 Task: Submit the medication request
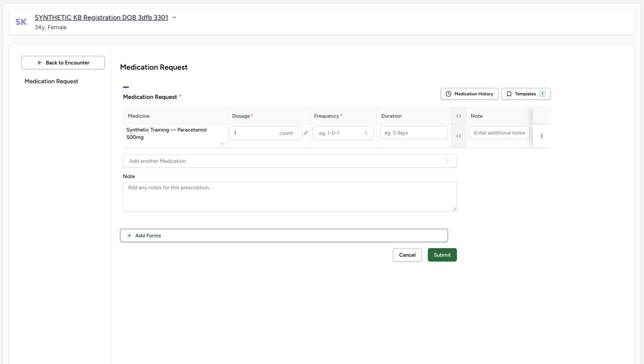(x=442, y=255)
